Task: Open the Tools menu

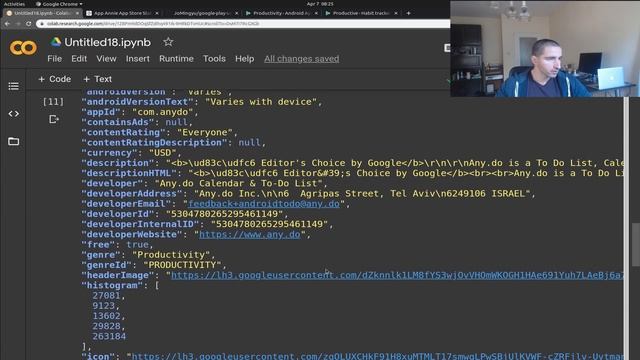Action: click(214, 59)
